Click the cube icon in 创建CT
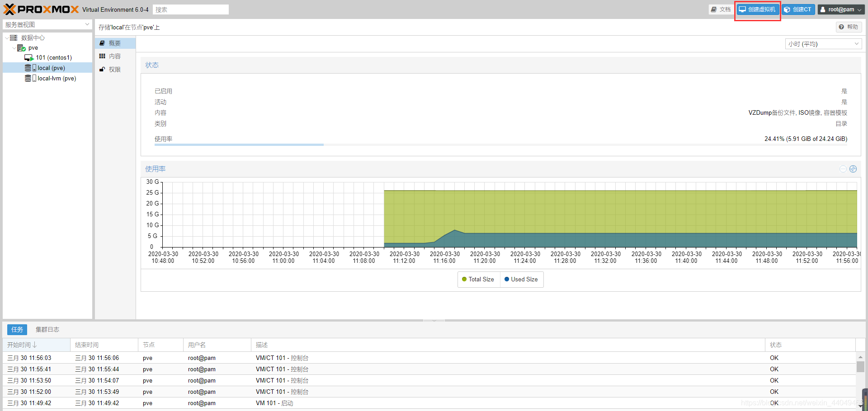The height and width of the screenshot is (411, 868). (x=787, y=9)
